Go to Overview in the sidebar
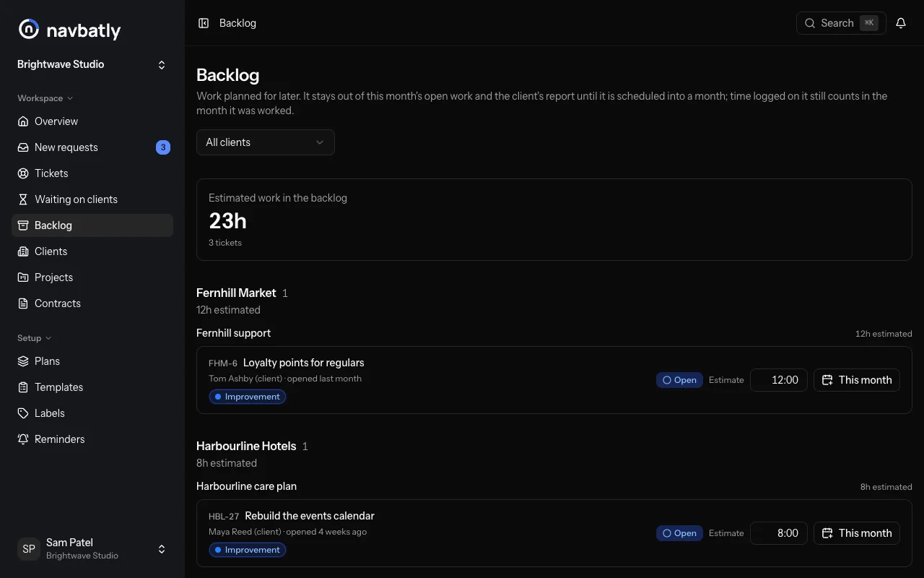924x578 pixels. pyautogui.click(x=92, y=121)
